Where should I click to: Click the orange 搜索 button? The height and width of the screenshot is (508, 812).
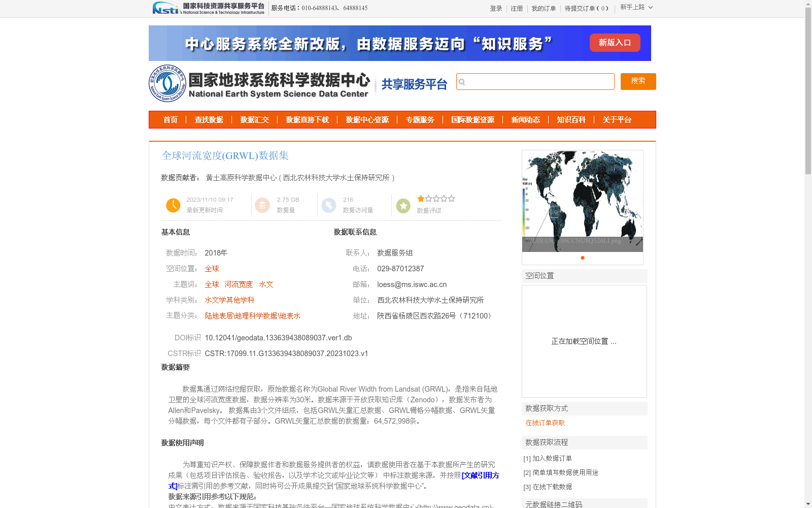638,81
